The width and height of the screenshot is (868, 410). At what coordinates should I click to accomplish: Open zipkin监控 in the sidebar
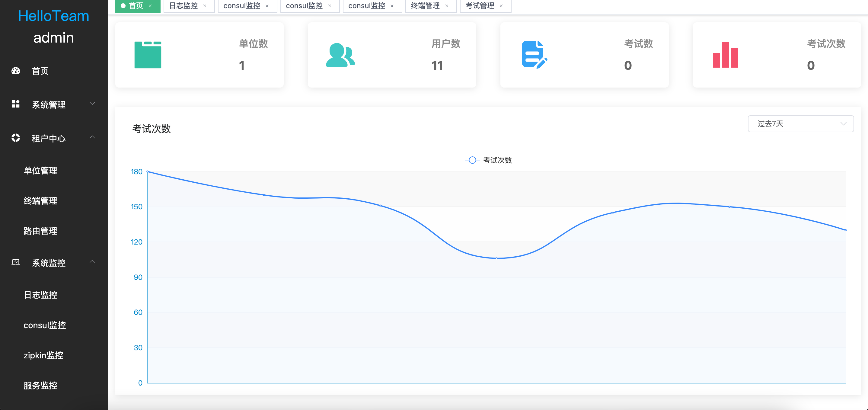[x=54, y=355]
